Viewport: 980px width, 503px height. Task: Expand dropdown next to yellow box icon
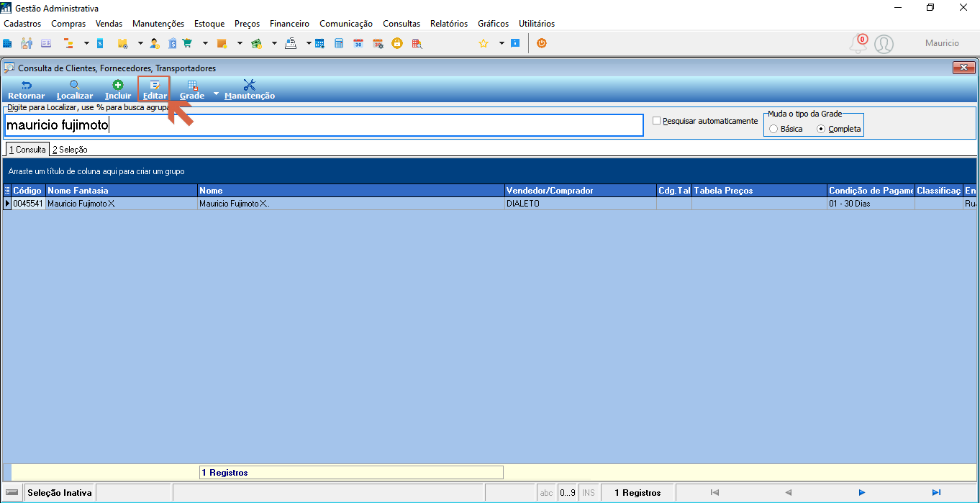point(140,43)
